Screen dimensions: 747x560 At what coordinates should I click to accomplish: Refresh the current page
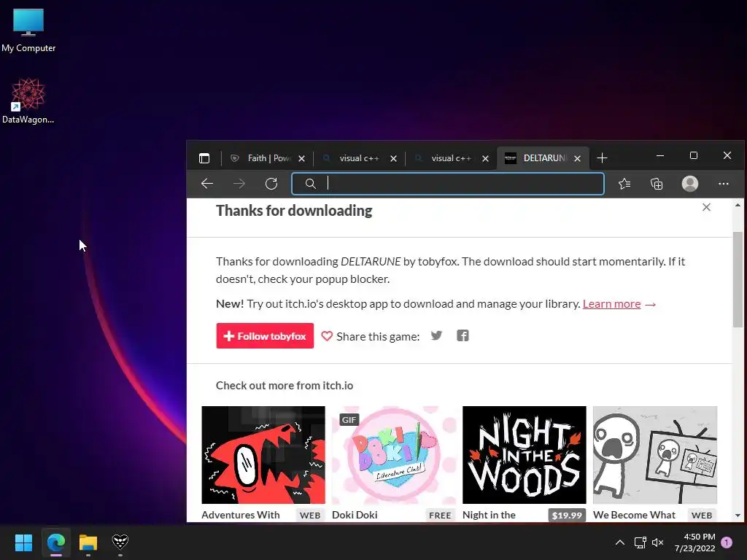click(x=271, y=184)
